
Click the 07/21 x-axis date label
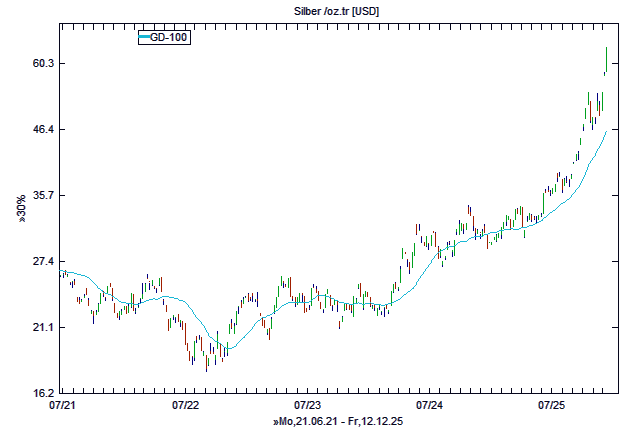[x=62, y=406]
